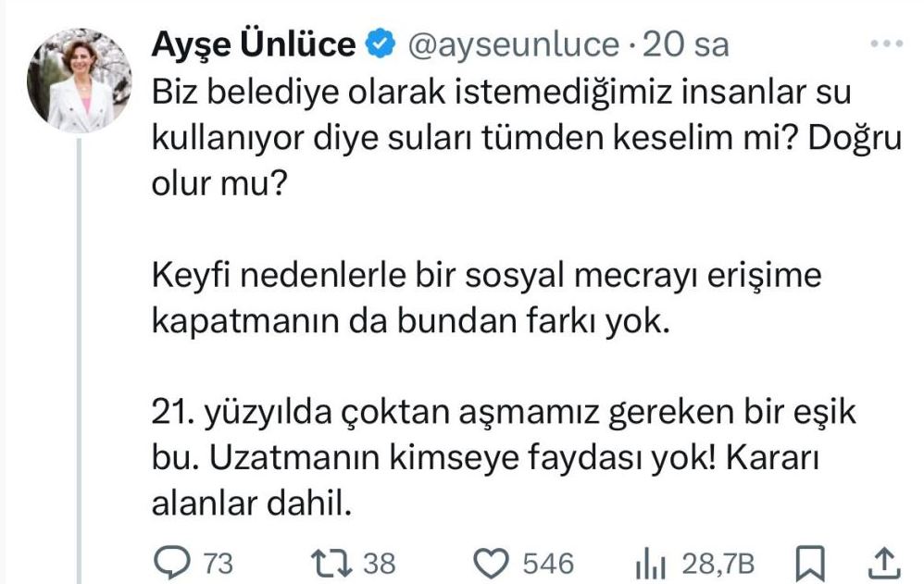The height and width of the screenshot is (584, 924).
Task: Click the view count 28,7B
Action: [717, 563]
